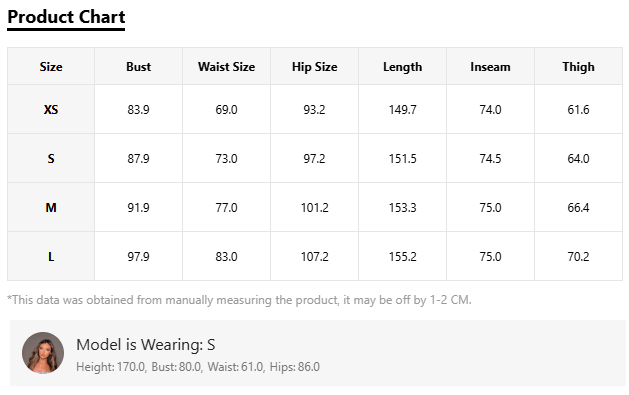Select the L length value 155.2
This screenshot has height=395, width=629.
(x=402, y=256)
